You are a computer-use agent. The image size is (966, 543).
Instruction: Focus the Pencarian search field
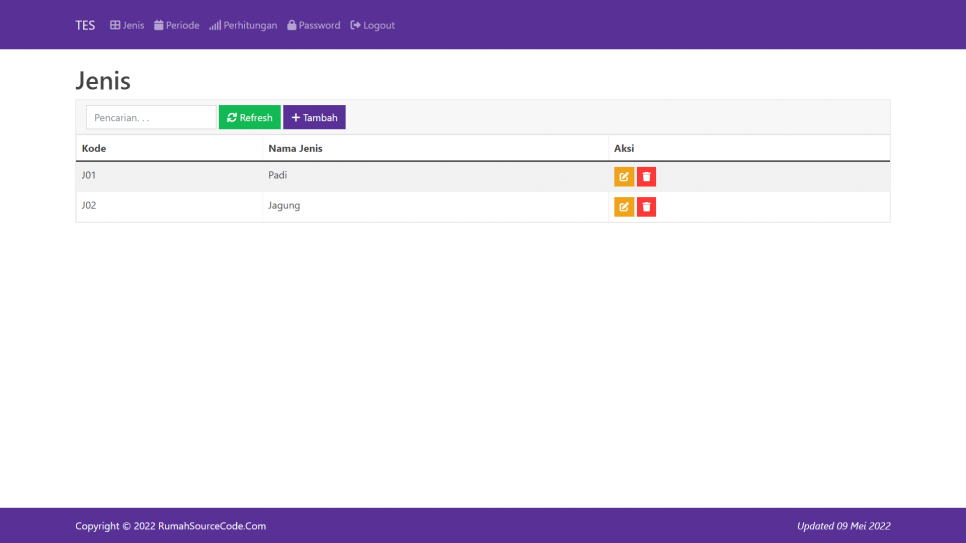pyautogui.click(x=151, y=118)
